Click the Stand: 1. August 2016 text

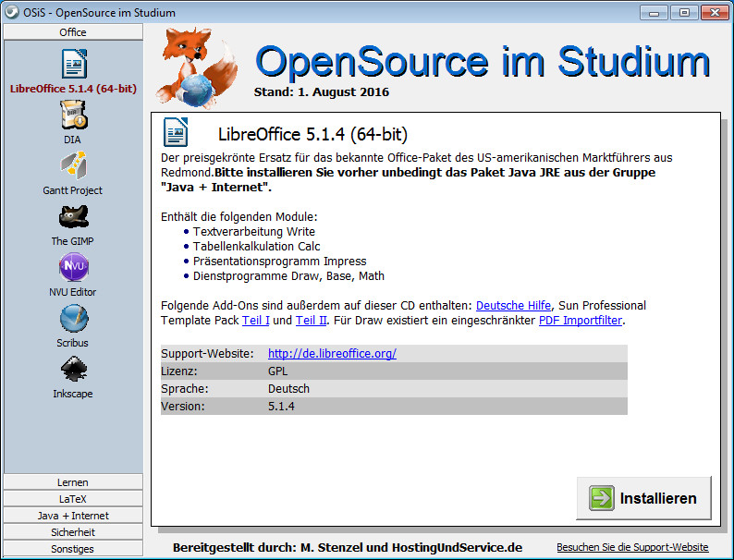coord(321,92)
